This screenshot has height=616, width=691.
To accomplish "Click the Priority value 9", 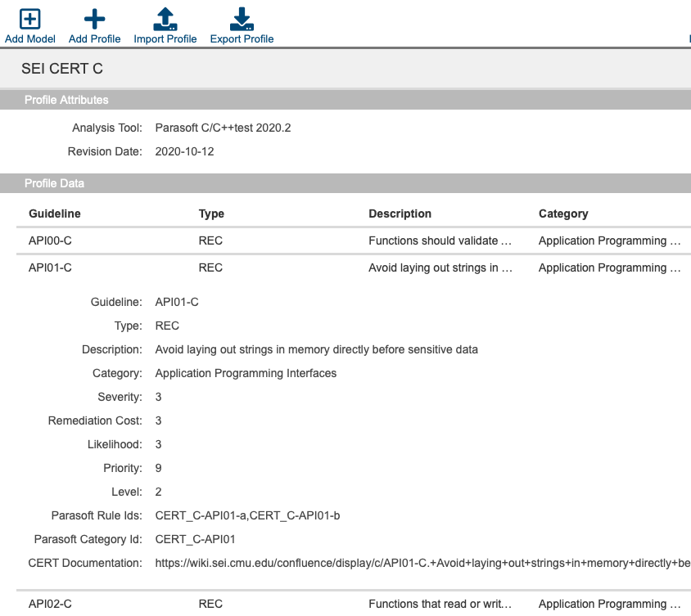I will tap(158, 468).
